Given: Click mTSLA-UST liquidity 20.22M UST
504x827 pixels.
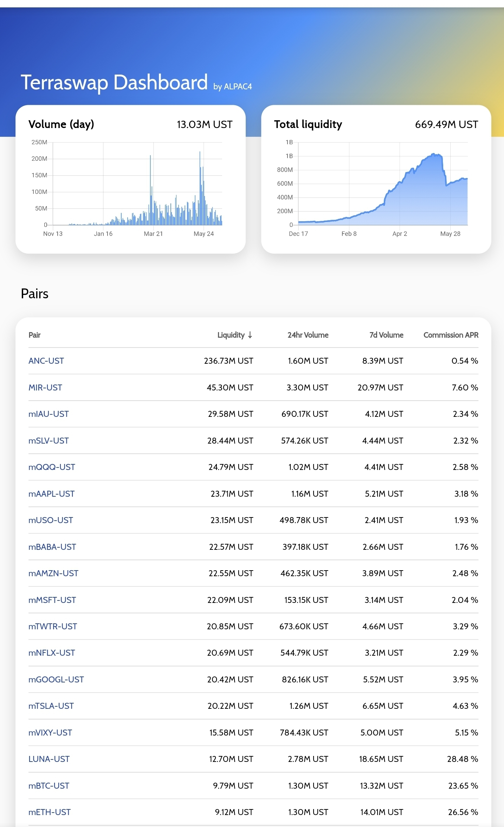Looking at the screenshot, I should (230, 706).
